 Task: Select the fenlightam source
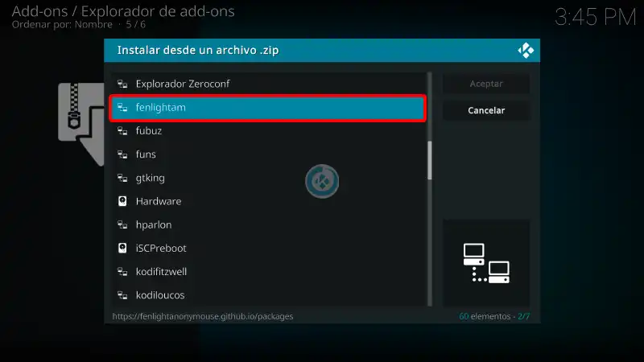pos(268,108)
